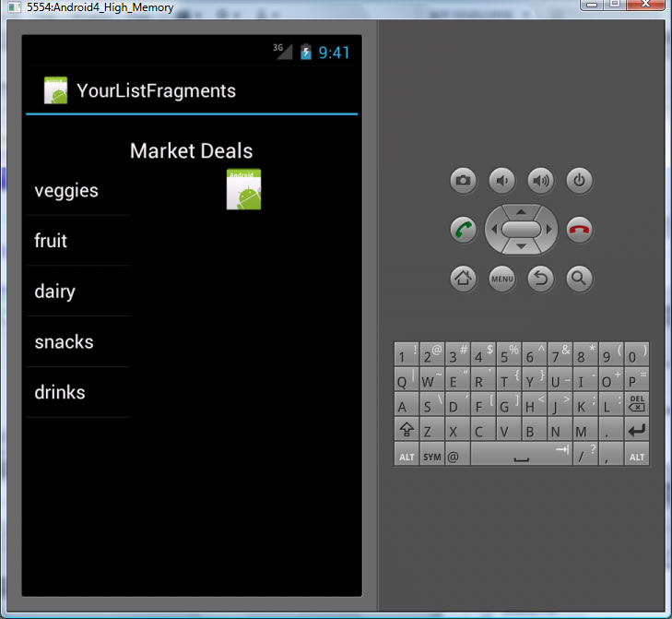672x619 pixels.
Task: Open the snacks list item
Action: click(x=65, y=342)
